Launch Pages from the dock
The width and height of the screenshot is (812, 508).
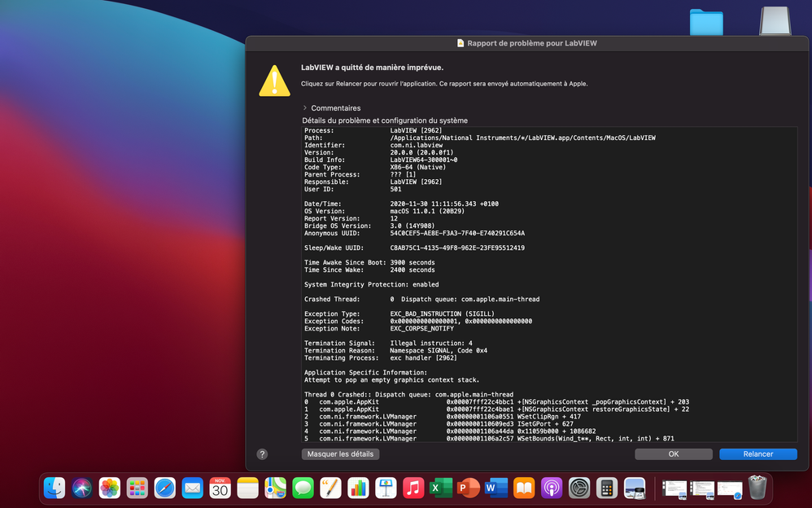(x=330, y=488)
